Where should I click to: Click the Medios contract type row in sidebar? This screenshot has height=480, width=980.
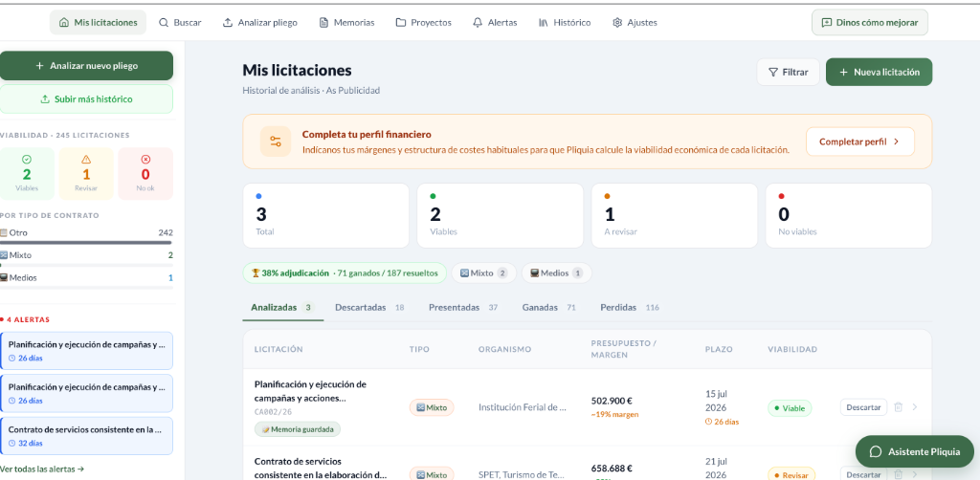[x=86, y=281]
